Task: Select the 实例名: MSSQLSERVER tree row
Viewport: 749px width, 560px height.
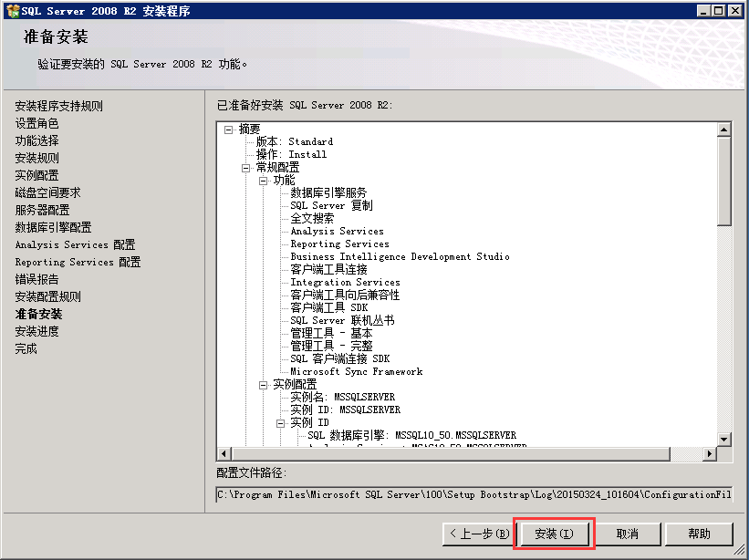Action: pyautogui.click(x=343, y=398)
